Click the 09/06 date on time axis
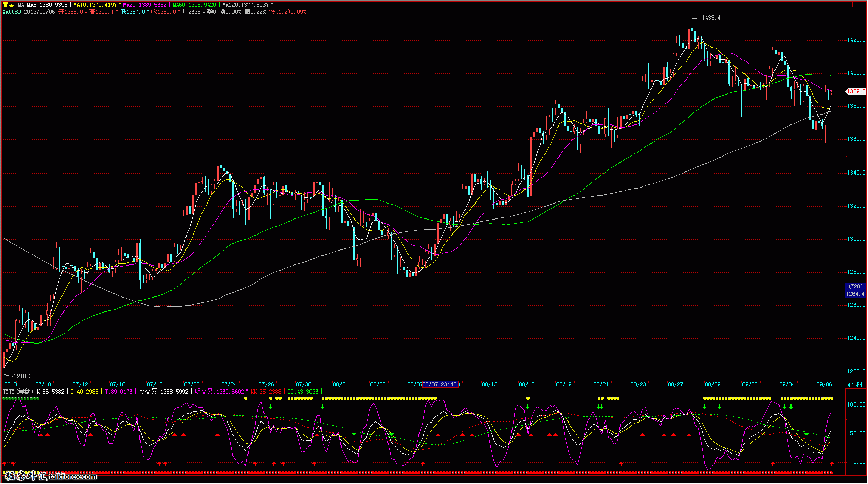 point(824,384)
